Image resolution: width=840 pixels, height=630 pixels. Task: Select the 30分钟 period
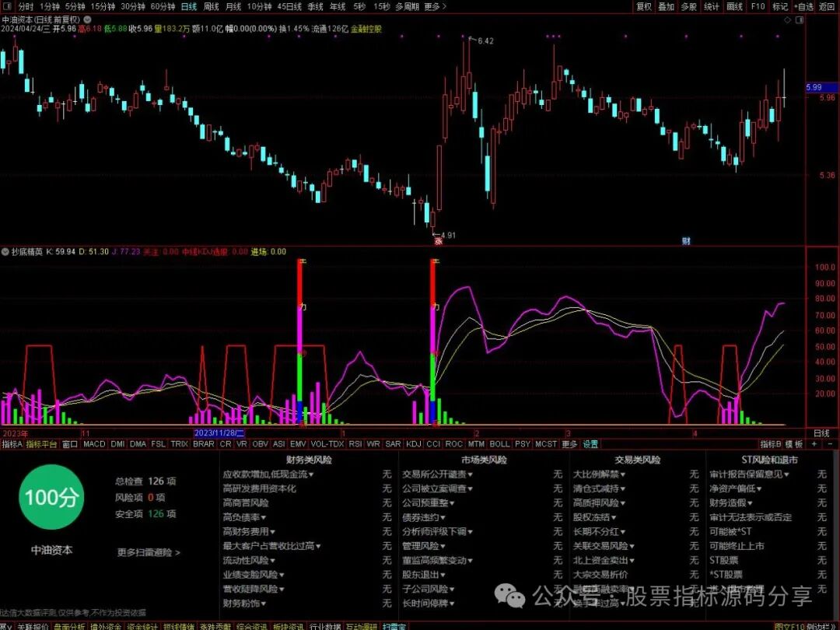click(x=133, y=6)
